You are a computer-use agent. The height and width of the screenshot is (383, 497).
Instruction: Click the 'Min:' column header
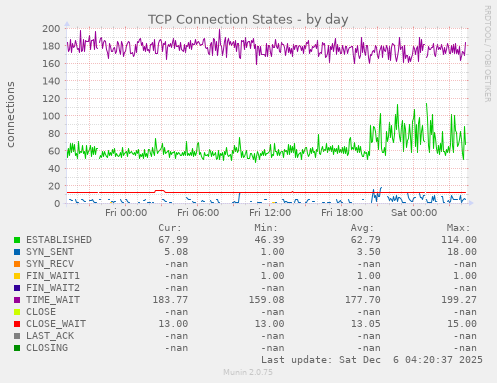(266, 228)
